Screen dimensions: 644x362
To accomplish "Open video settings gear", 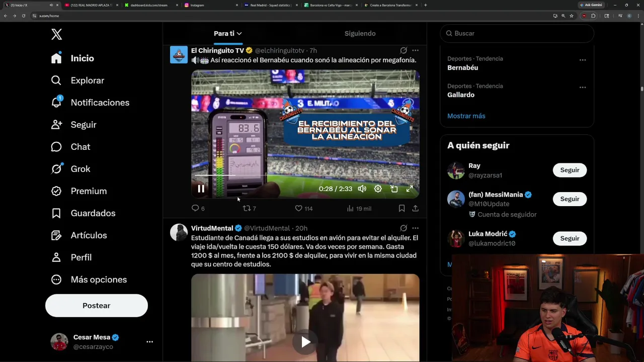I will click(x=378, y=189).
